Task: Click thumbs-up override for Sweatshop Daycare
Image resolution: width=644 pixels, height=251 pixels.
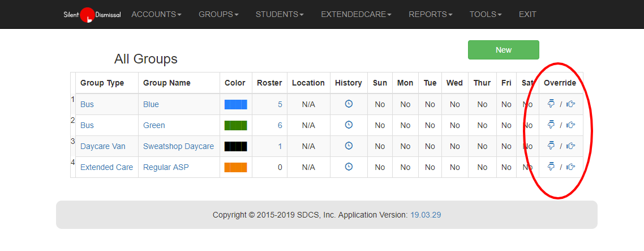Action: coord(570,146)
